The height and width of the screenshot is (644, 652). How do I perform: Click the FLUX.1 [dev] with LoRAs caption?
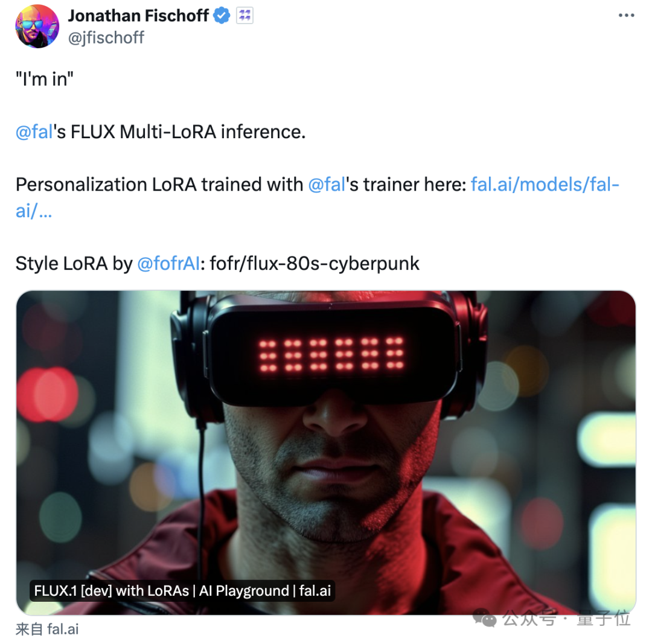pyautogui.click(x=182, y=591)
